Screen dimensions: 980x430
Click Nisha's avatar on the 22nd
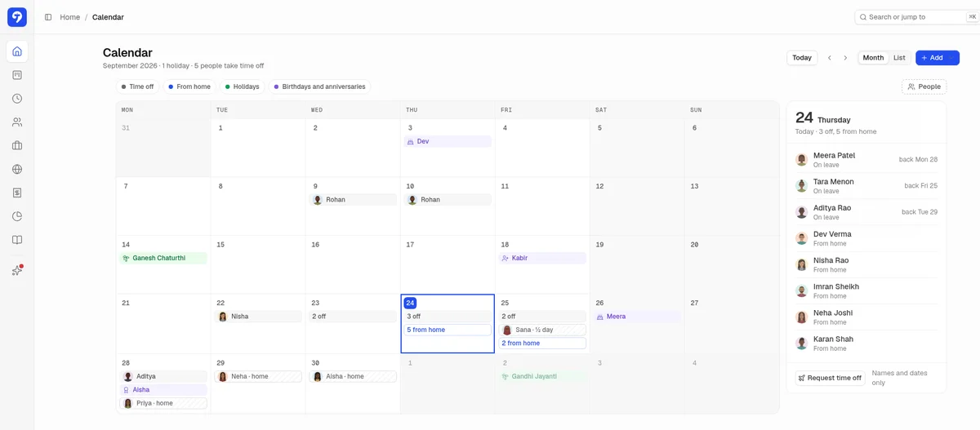(x=222, y=317)
